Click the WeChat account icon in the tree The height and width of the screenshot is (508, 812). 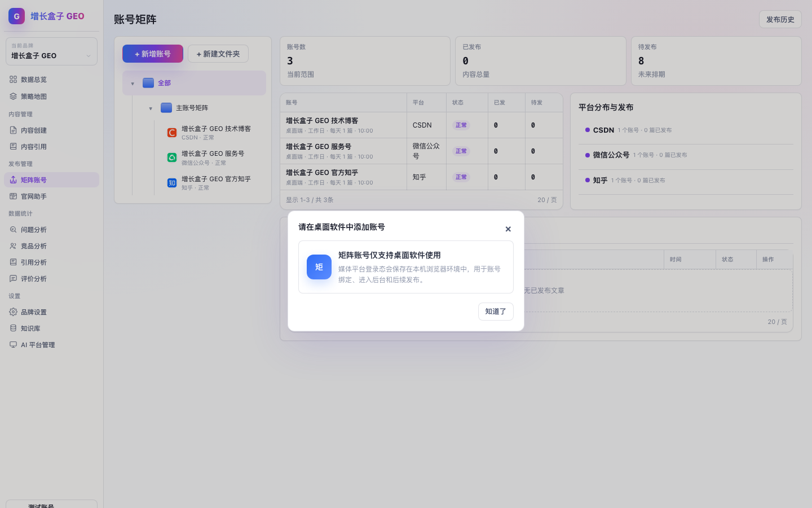click(x=172, y=157)
